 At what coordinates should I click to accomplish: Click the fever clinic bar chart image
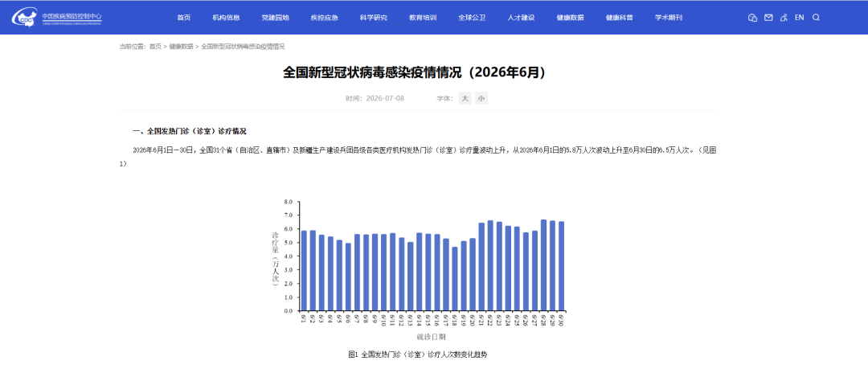pyautogui.click(x=418, y=270)
